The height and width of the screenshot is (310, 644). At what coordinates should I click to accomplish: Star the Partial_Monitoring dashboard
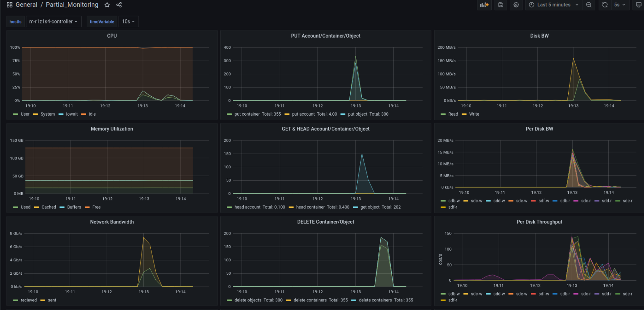107,5
